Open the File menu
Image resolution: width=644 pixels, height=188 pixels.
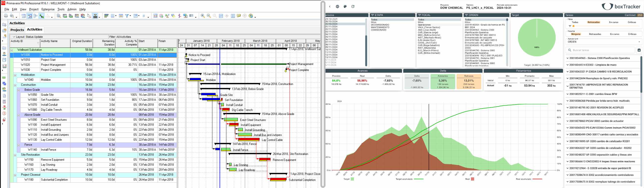click(x=7, y=9)
